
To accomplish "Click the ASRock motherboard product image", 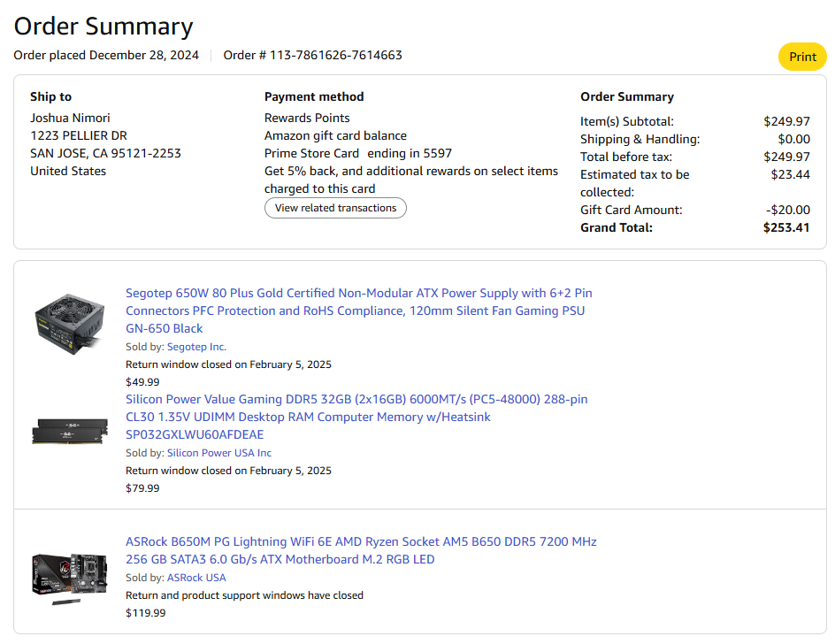I will [69, 575].
